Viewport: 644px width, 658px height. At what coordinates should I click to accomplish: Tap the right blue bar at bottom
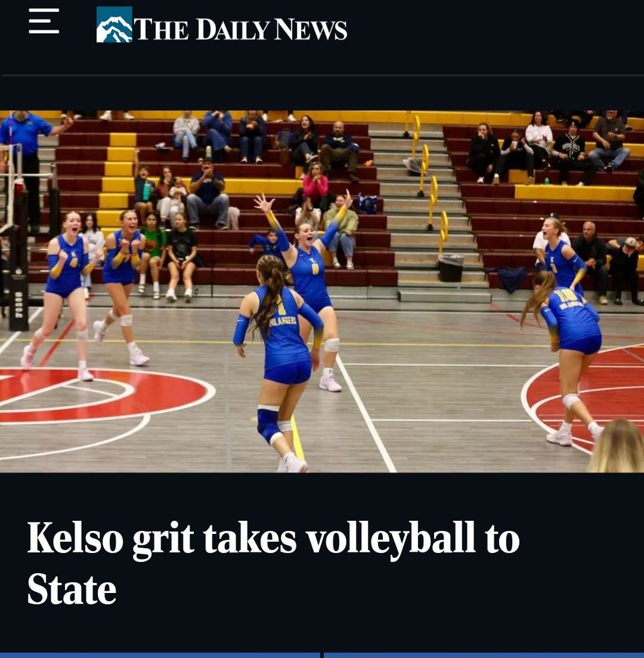(484, 655)
